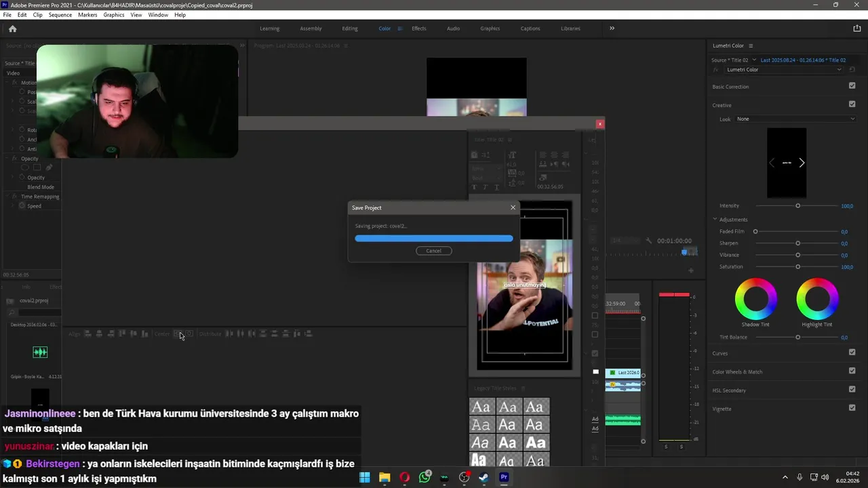The height and width of the screenshot is (488, 868).
Task: Open the Lumetri Color effect dropdown
Action: pos(784,70)
